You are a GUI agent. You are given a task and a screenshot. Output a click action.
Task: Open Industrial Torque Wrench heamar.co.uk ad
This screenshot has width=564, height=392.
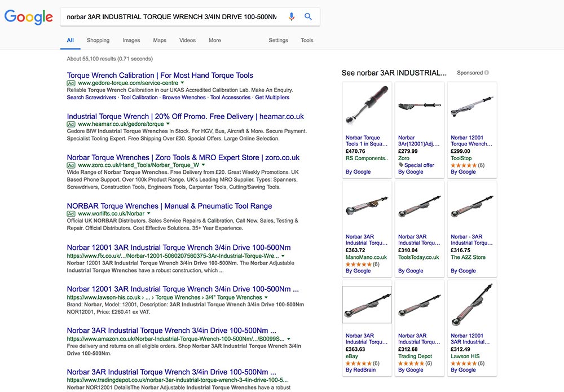(185, 116)
